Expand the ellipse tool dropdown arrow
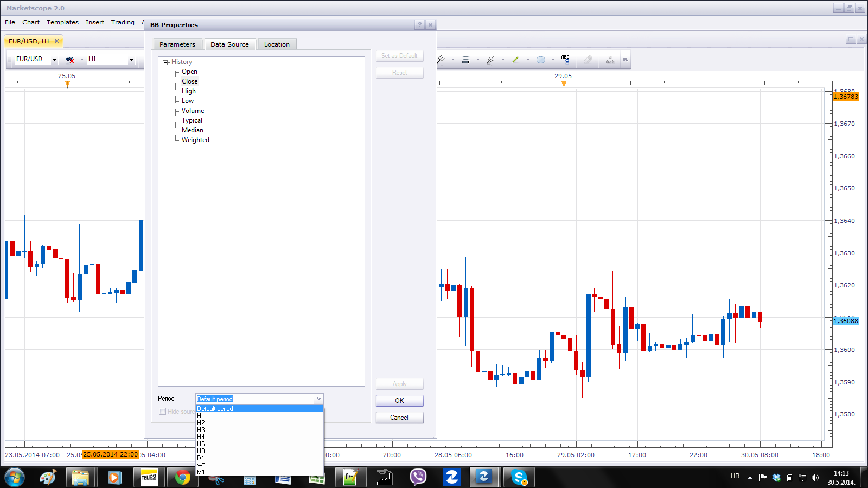This screenshot has width=868, height=488. coord(553,60)
